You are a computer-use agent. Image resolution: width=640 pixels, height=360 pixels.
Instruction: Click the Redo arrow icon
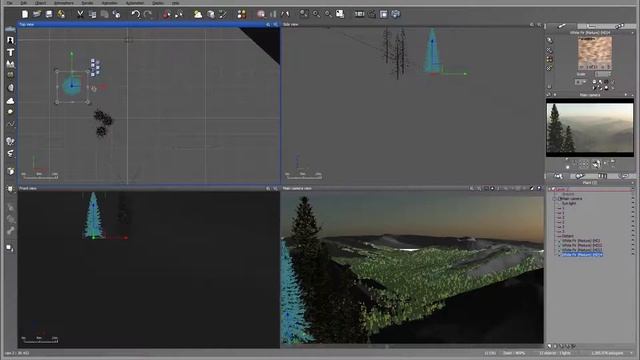pos(148,14)
